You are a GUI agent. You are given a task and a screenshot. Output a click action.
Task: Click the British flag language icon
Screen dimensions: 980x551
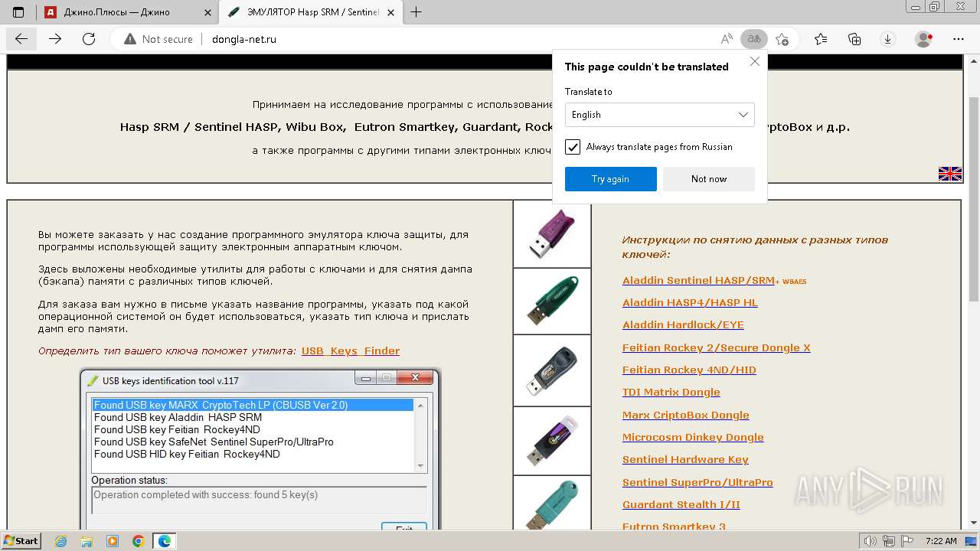[949, 174]
